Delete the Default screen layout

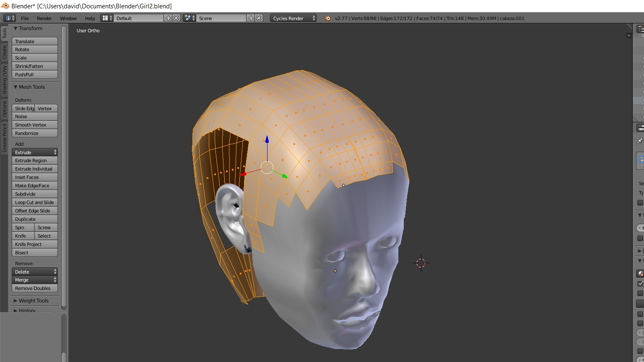[177, 18]
